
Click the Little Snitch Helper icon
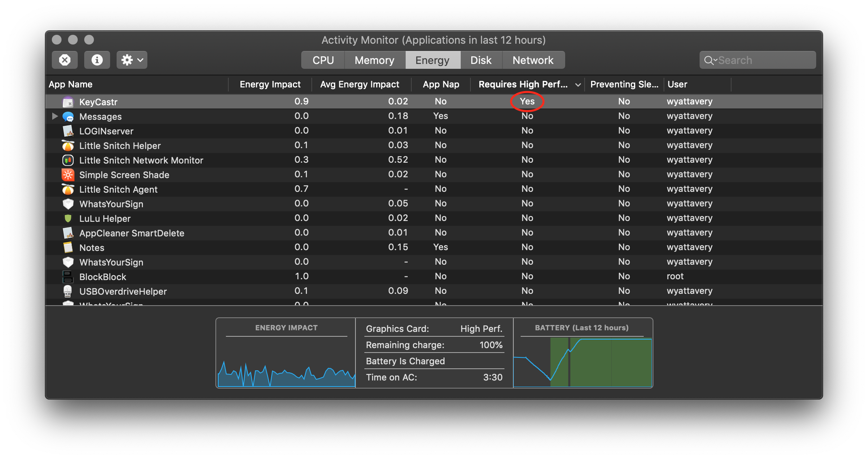68,146
